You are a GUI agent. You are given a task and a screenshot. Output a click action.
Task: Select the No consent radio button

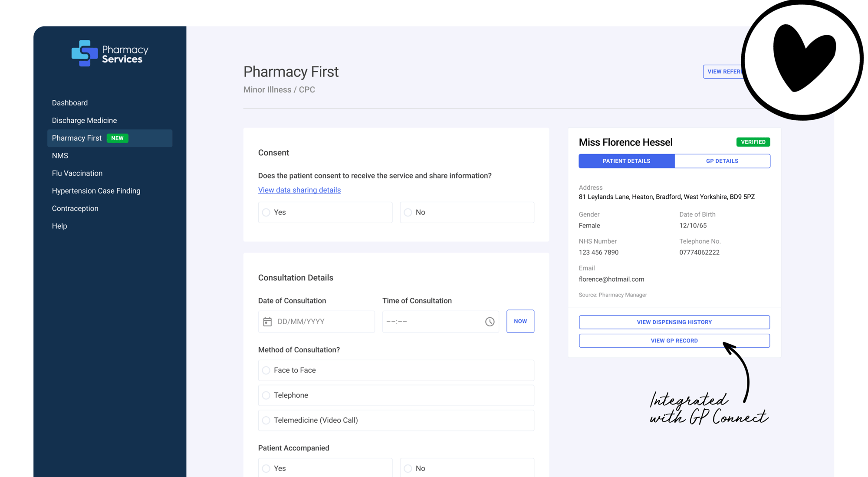408,212
